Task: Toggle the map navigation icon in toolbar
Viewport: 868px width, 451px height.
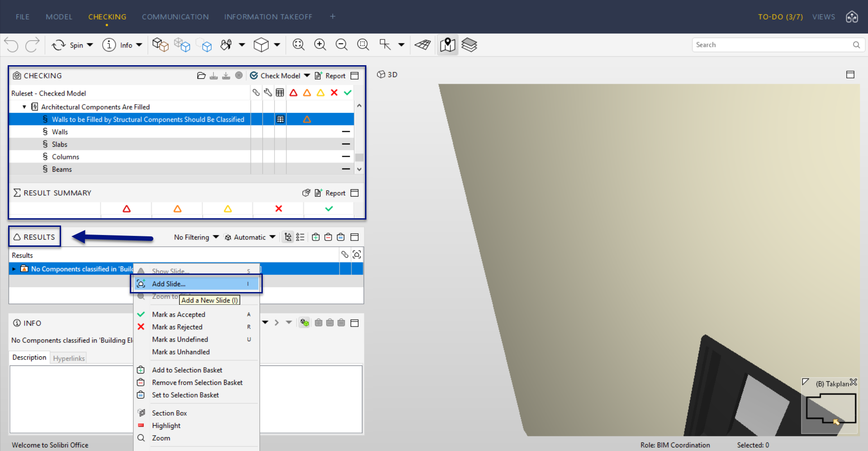Action: (447, 45)
